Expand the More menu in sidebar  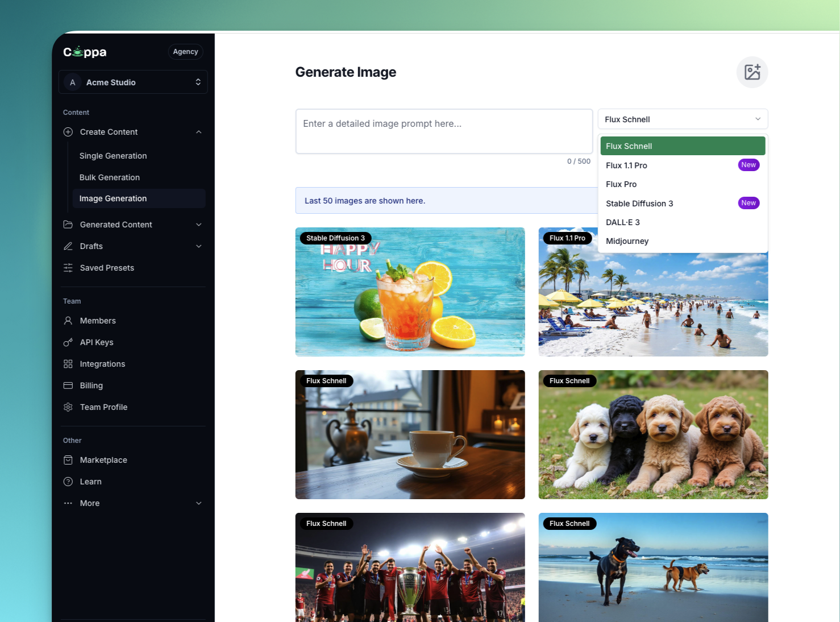click(198, 503)
